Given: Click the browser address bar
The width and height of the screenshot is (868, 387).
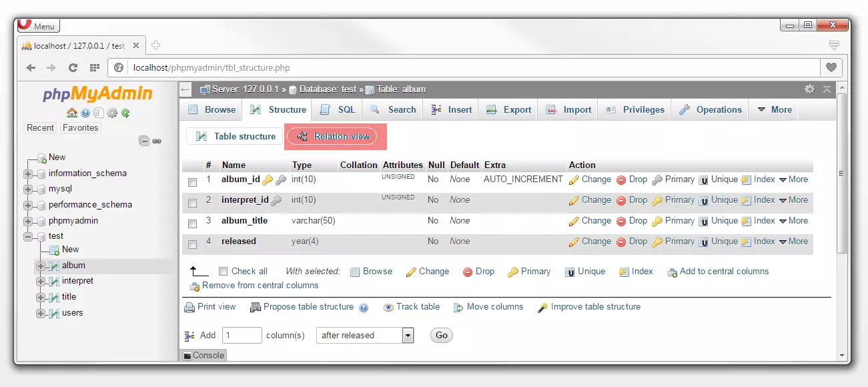Looking at the screenshot, I should (464, 67).
